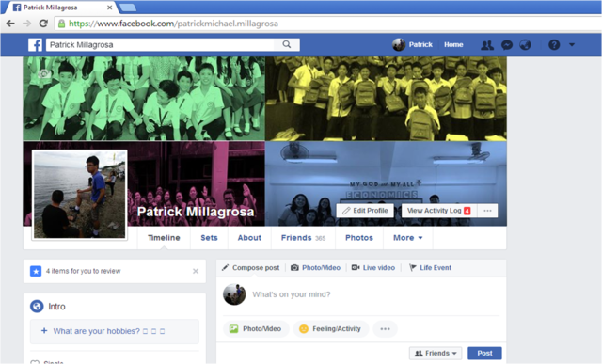602x364 pixels.
Task: Click the Facebook search input field
Action: [160, 44]
